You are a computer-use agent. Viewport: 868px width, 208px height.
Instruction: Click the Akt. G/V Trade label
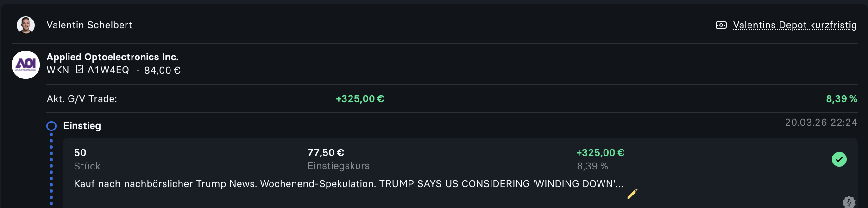(82, 99)
